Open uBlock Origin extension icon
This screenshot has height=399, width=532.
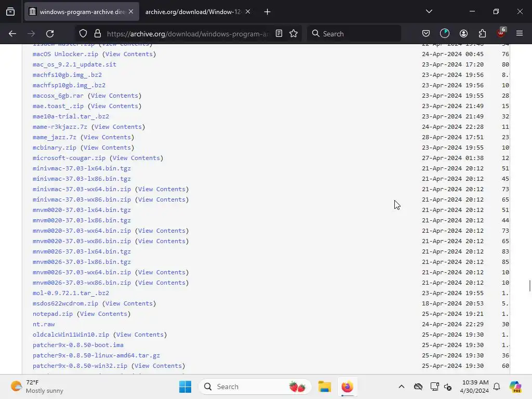(x=501, y=33)
